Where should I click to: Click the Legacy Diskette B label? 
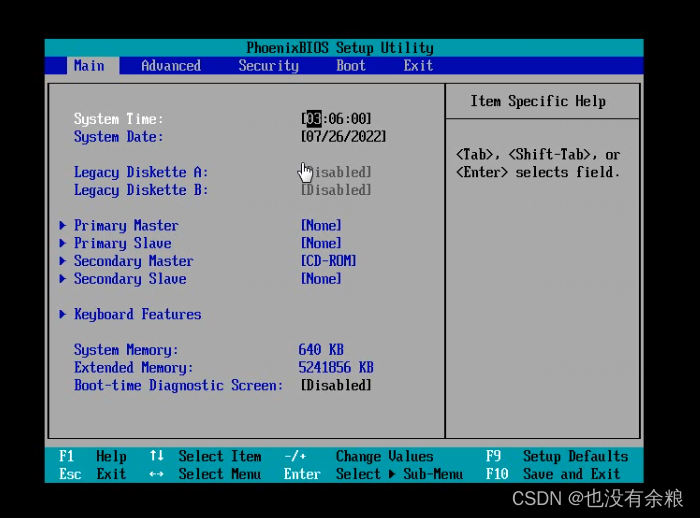[141, 190]
